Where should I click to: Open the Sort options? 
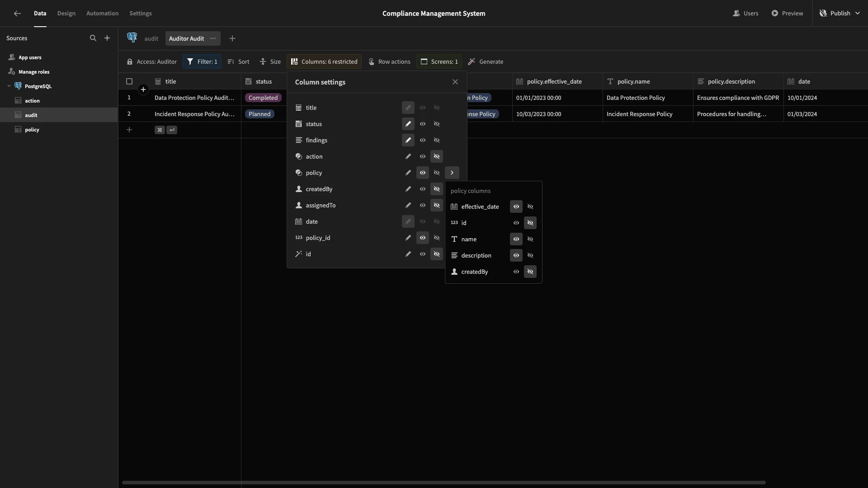coord(238,62)
